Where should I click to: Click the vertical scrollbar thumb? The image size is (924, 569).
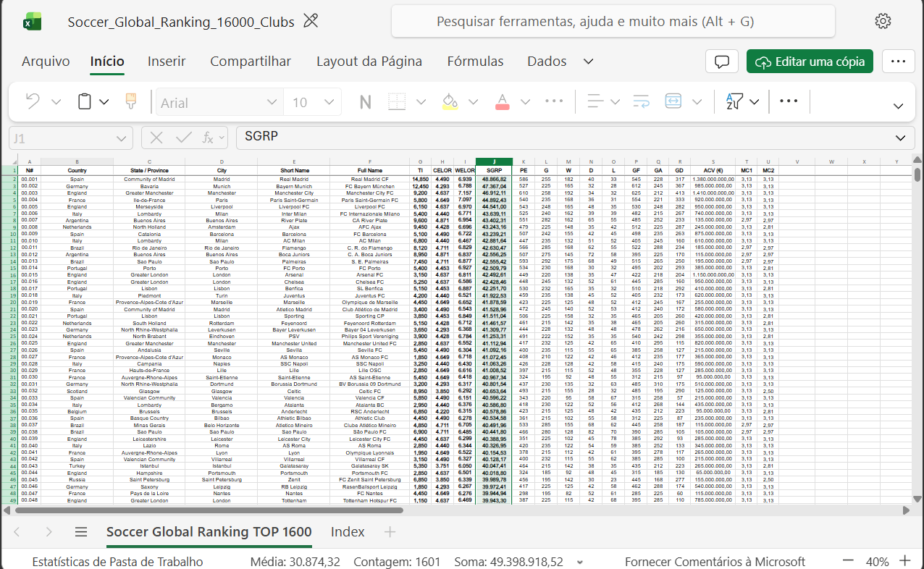917,175
